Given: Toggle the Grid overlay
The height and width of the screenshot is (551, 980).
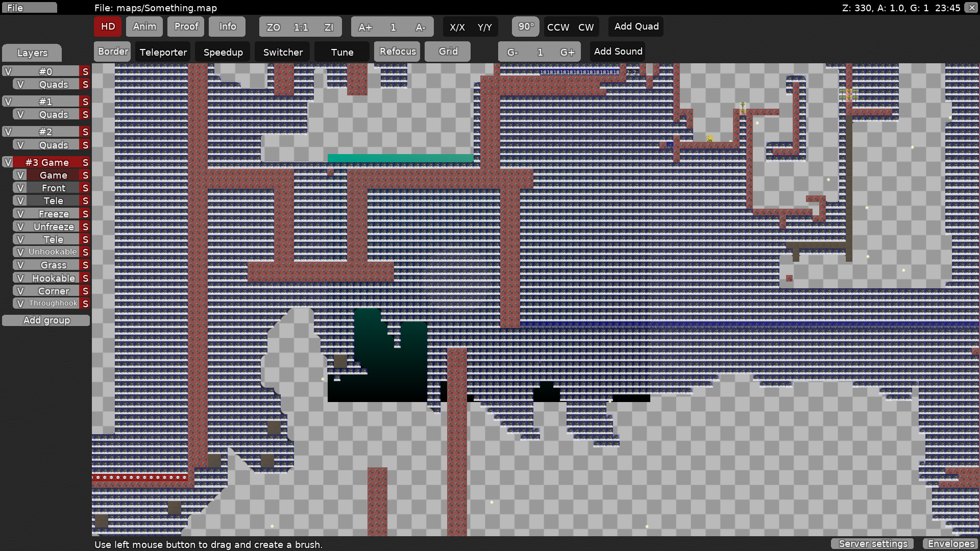Looking at the screenshot, I should (x=447, y=51).
